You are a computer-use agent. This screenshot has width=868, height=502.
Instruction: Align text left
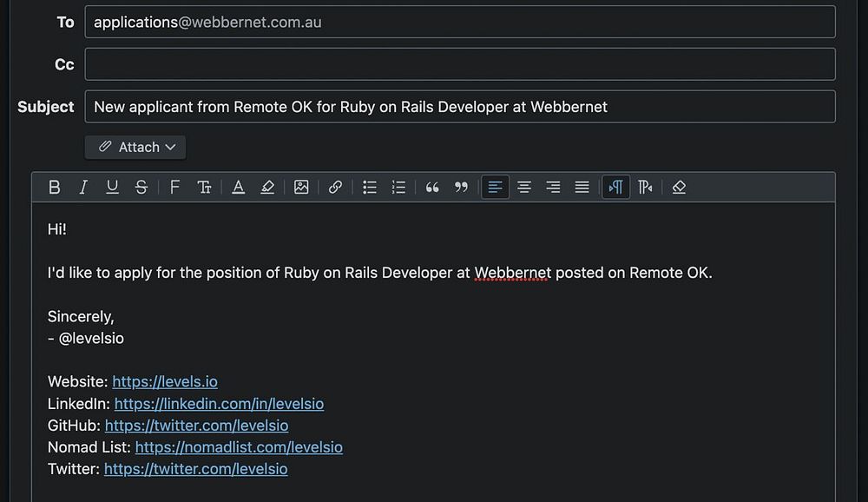pos(496,188)
